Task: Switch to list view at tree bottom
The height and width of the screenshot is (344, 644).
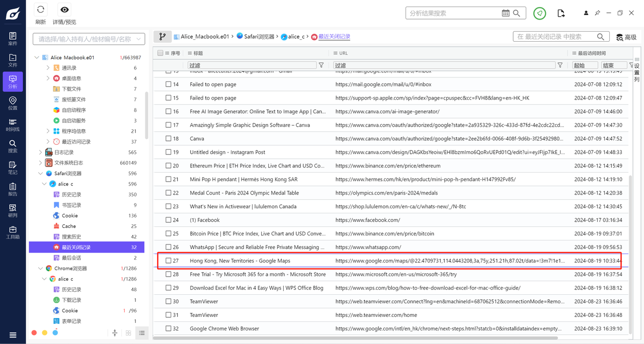Action: point(142,333)
